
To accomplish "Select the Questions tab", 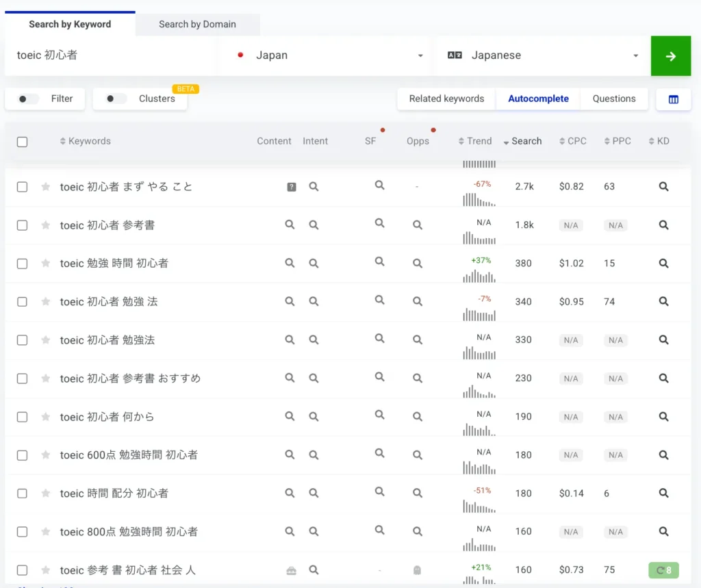I will coord(613,99).
